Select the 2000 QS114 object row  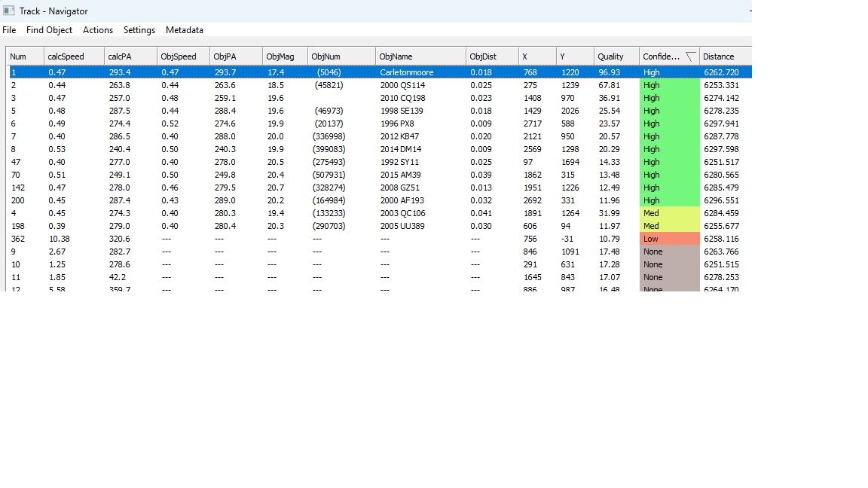[379, 85]
